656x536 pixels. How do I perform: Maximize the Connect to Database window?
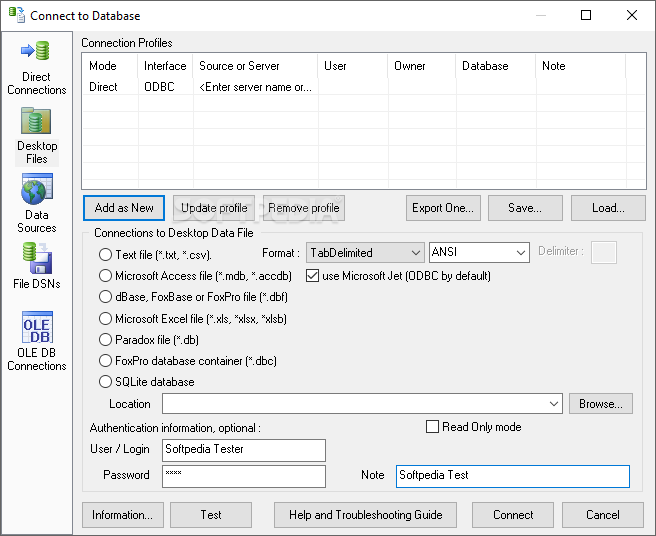coord(586,15)
